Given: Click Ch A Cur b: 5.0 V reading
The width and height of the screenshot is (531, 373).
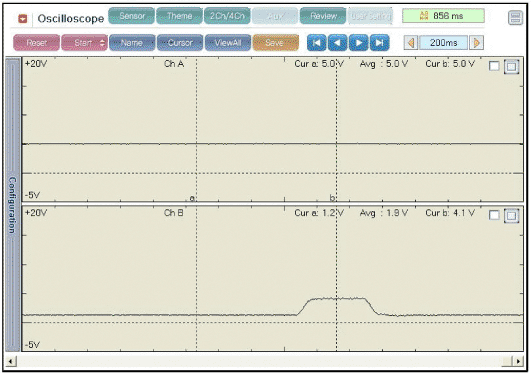Looking at the screenshot, I should [x=450, y=64].
